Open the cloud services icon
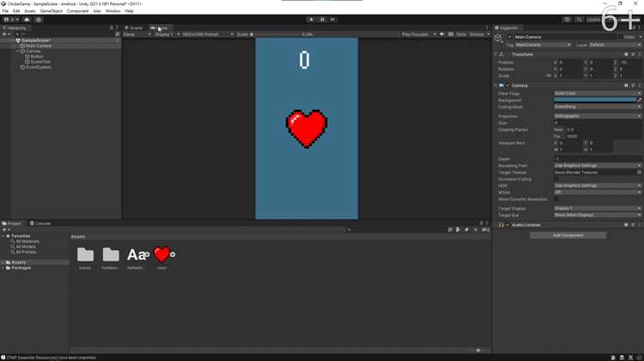 (27, 19)
